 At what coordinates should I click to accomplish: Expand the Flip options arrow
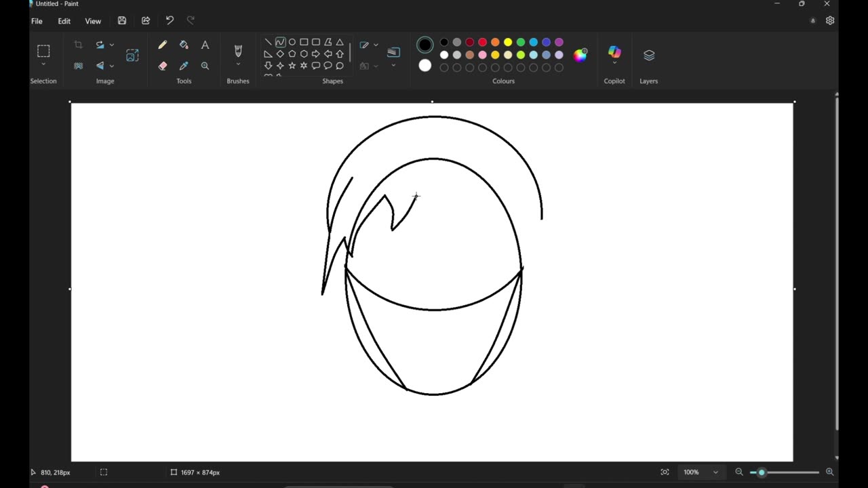pyautogui.click(x=112, y=66)
